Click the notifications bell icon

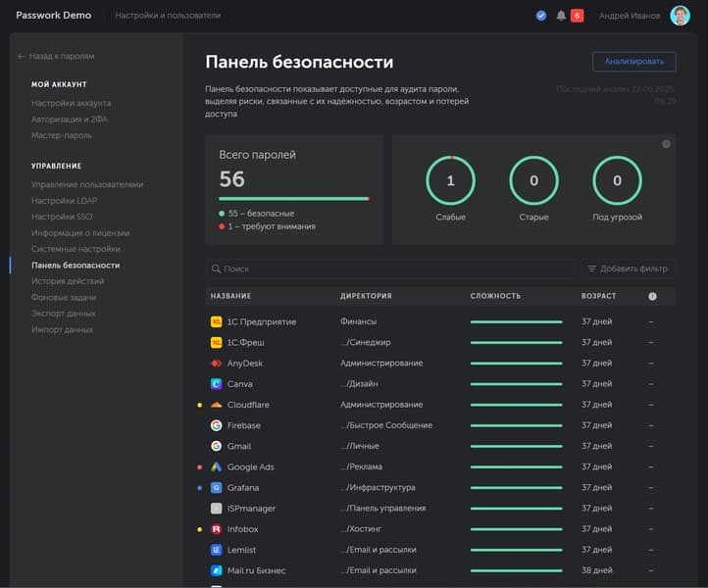click(561, 16)
